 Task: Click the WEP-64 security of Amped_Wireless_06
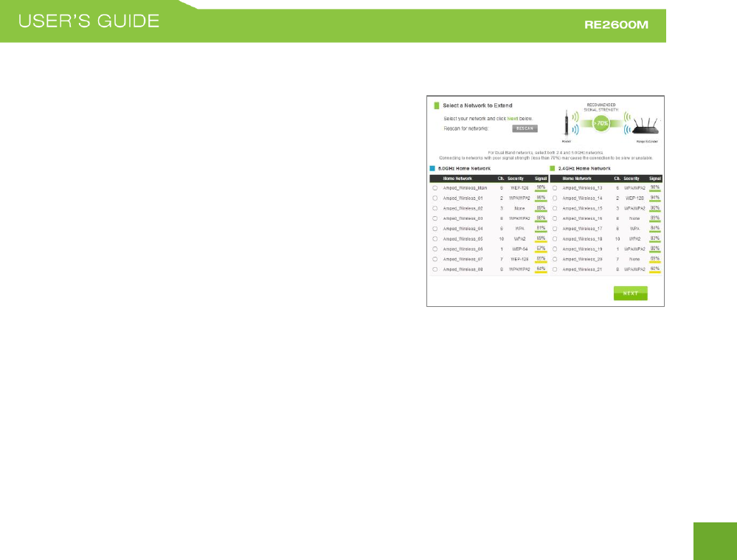pos(519,249)
